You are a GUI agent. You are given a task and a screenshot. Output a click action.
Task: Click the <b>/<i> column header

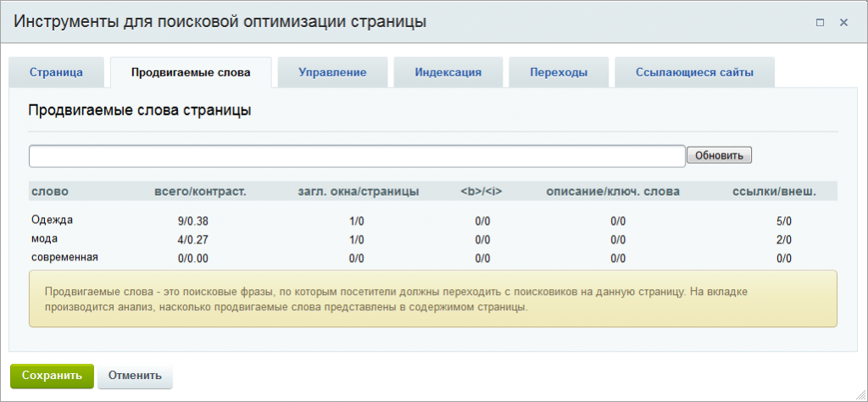(481, 192)
